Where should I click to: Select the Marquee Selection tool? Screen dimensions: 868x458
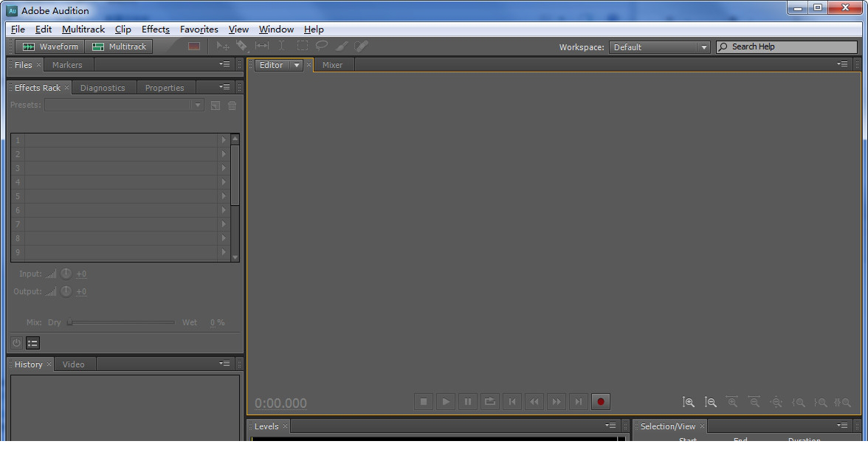coord(303,46)
